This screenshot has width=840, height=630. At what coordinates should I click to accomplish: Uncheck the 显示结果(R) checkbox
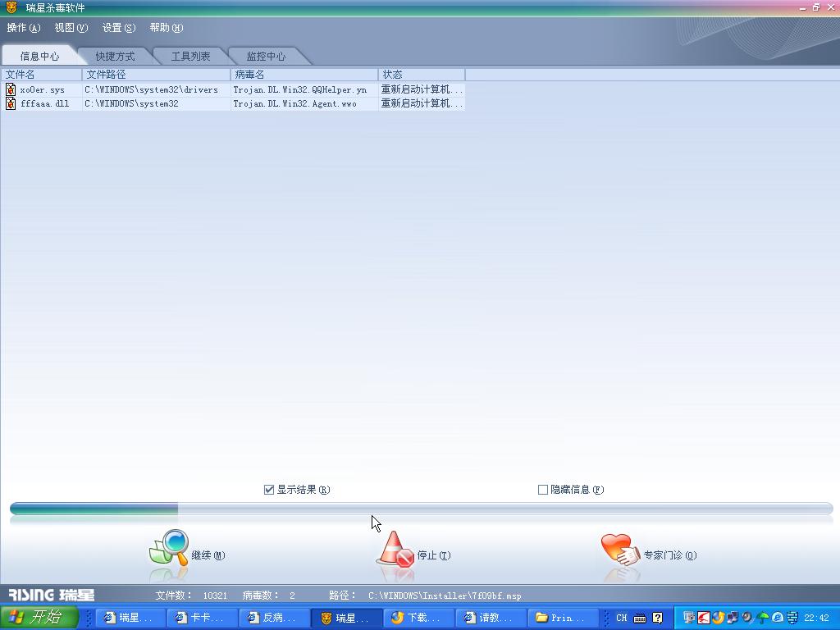(269, 490)
